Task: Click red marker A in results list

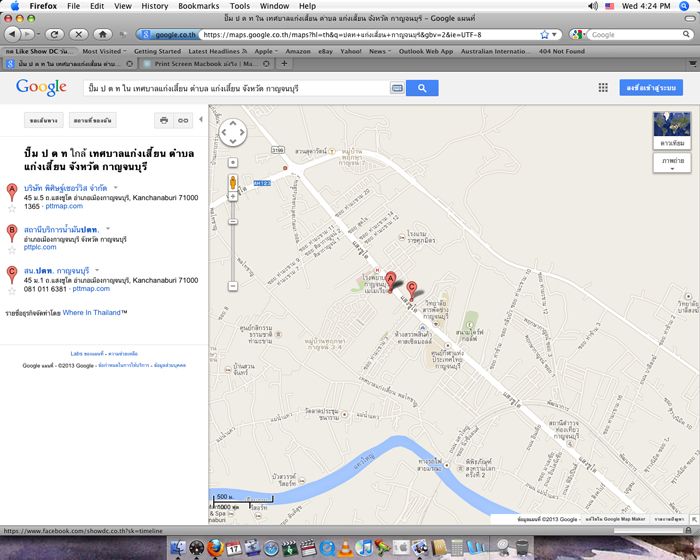Action: click(x=11, y=190)
